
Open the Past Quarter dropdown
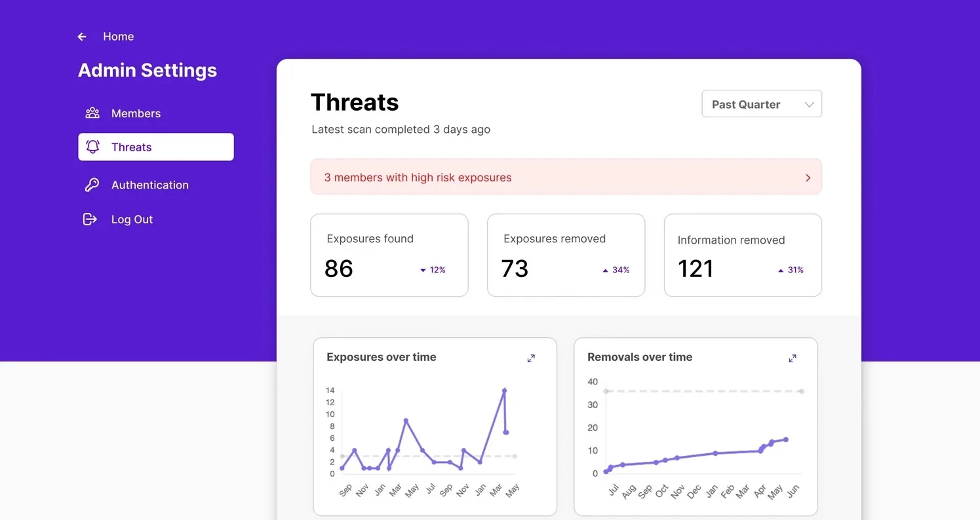click(x=761, y=103)
